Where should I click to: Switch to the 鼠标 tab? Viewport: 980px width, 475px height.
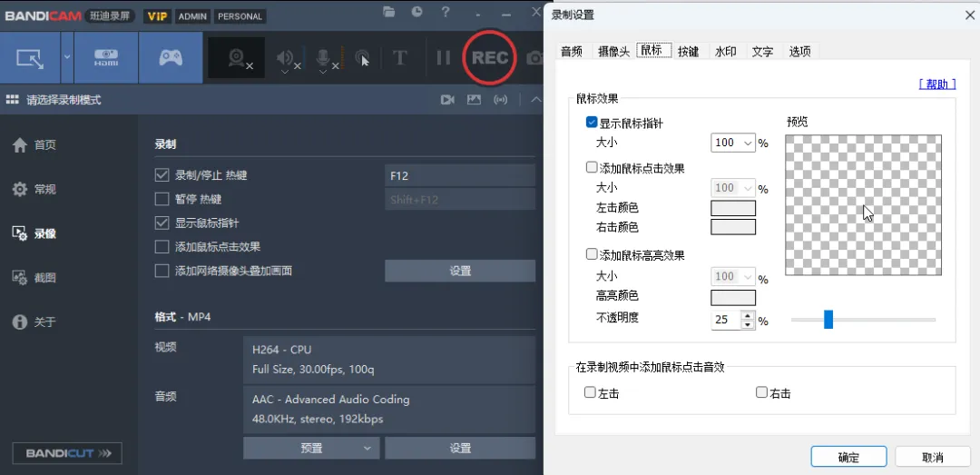point(653,50)
